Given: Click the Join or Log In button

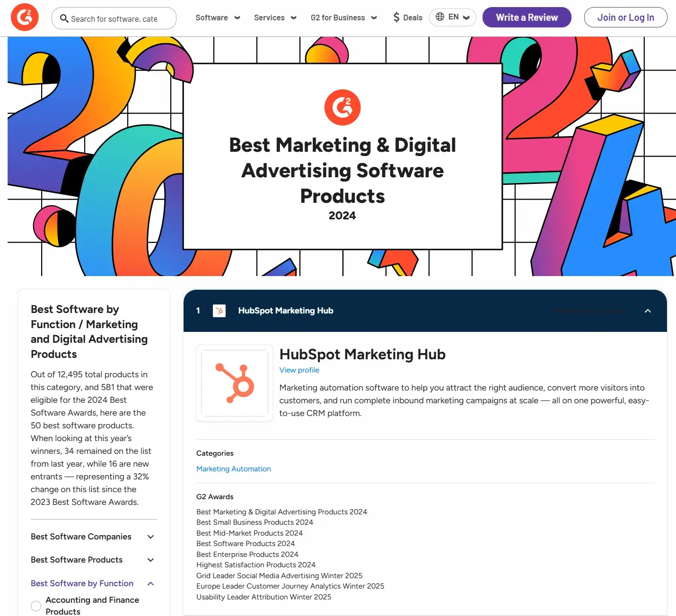Looking at the screenshot, I should tap(625, 17).
